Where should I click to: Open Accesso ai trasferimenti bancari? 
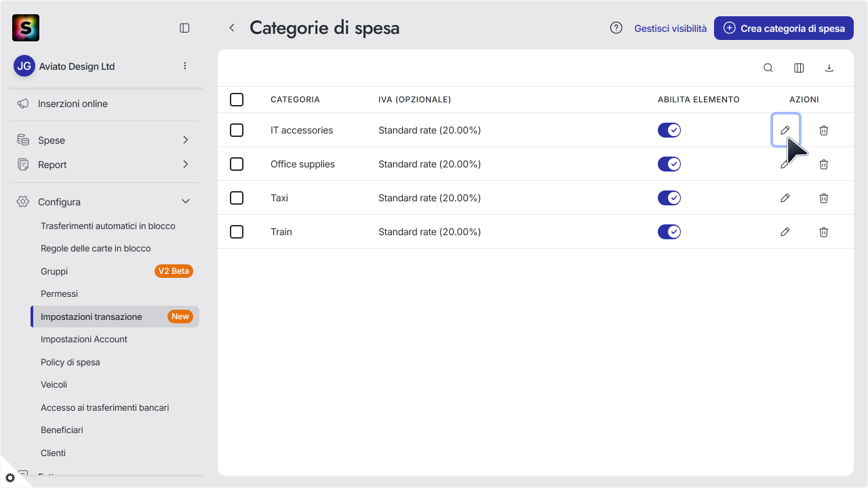click(x=105, y=407)
